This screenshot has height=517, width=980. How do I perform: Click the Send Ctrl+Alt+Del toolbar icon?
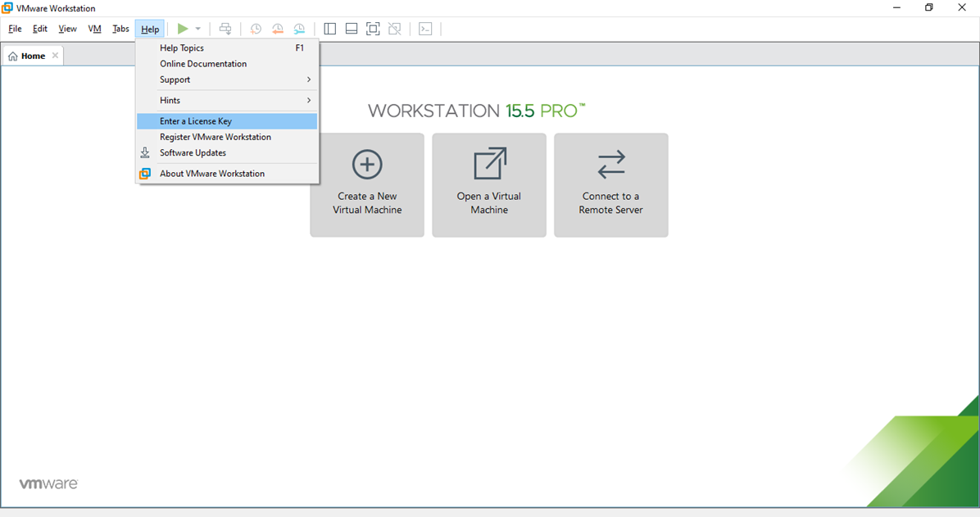225,29
